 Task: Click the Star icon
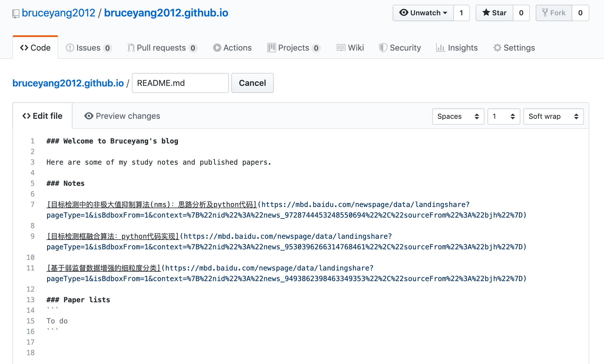[x=486, y=13]
